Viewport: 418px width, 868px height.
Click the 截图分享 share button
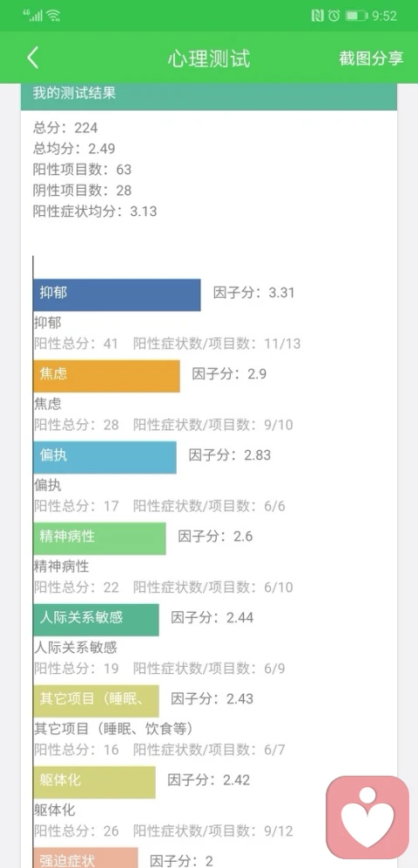pos(371,58)
